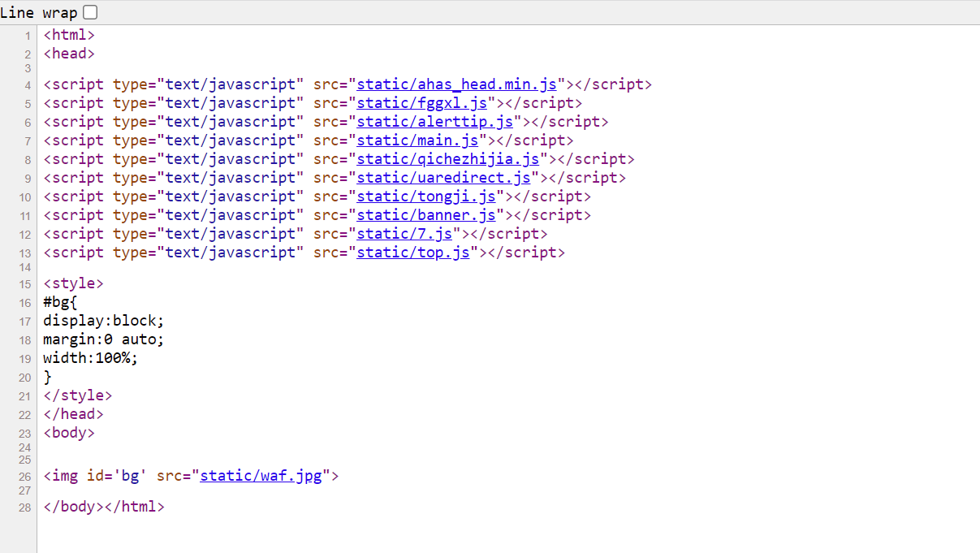Click the opening <head> tag
The width and height of the screenshot is (980, 553).
(x=69, y=54)
